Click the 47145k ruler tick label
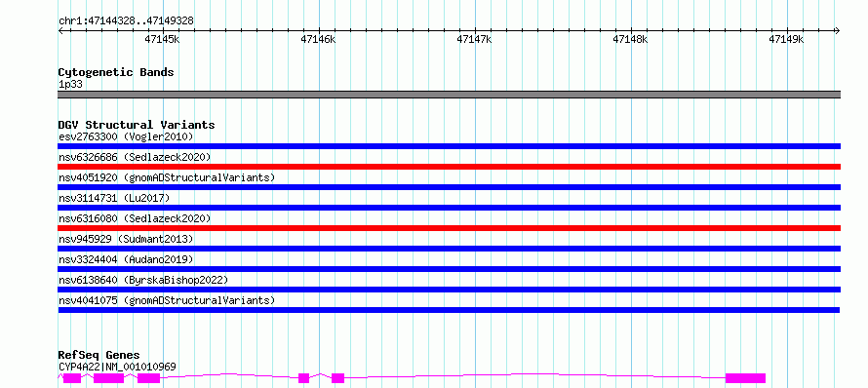The width and height of the screenshot is (868, 388). point(162,39)
